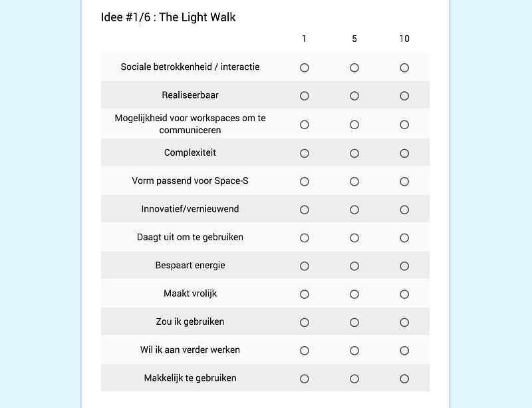532x408 pixels.
Task: Select 5 for Realiseerbaar
Action: 354,96
